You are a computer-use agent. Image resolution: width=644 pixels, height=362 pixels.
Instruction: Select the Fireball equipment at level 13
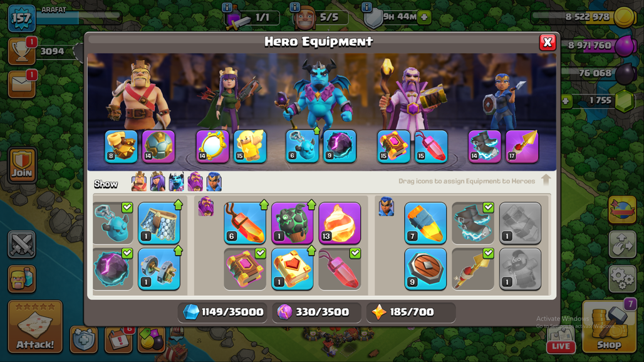click(x=340, y=223)
